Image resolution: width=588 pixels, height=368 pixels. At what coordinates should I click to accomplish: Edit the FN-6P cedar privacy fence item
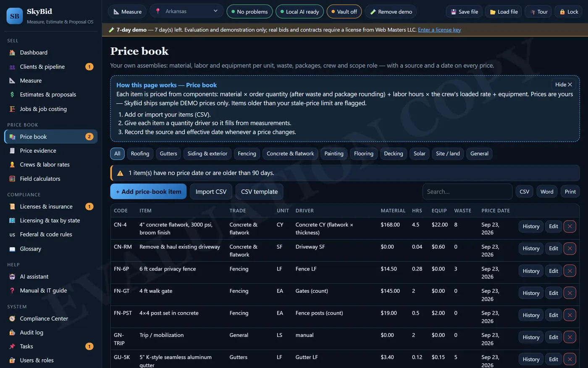coord(554,271)
